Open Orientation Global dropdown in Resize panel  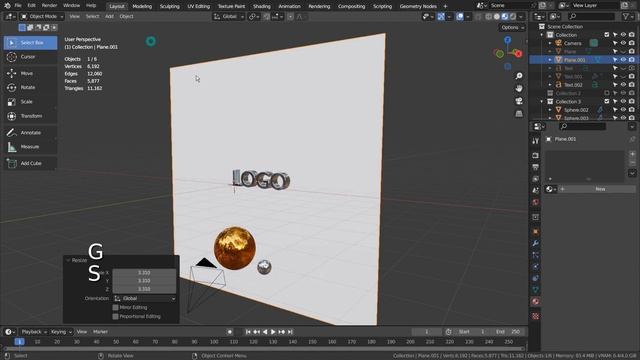[x=144, y=298]
